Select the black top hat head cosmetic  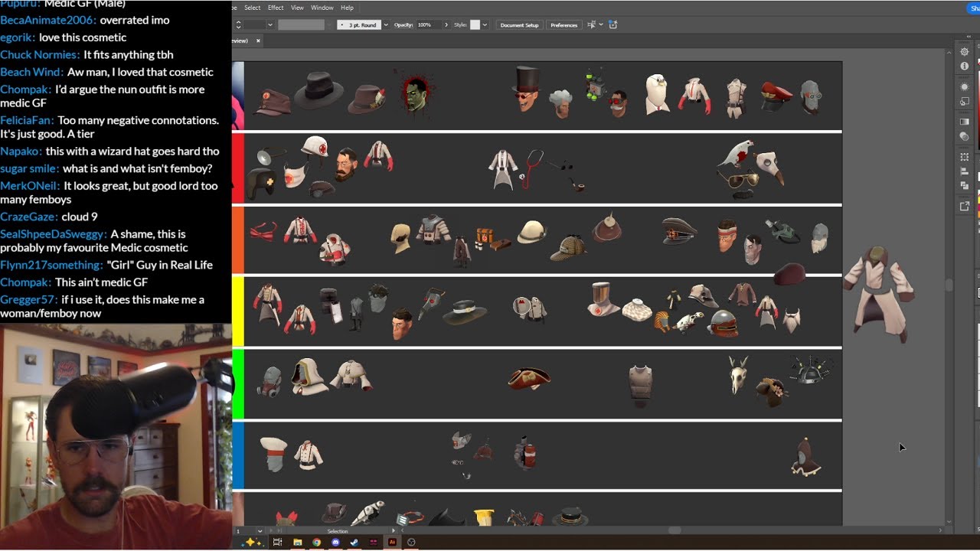(x=527, y=89)
